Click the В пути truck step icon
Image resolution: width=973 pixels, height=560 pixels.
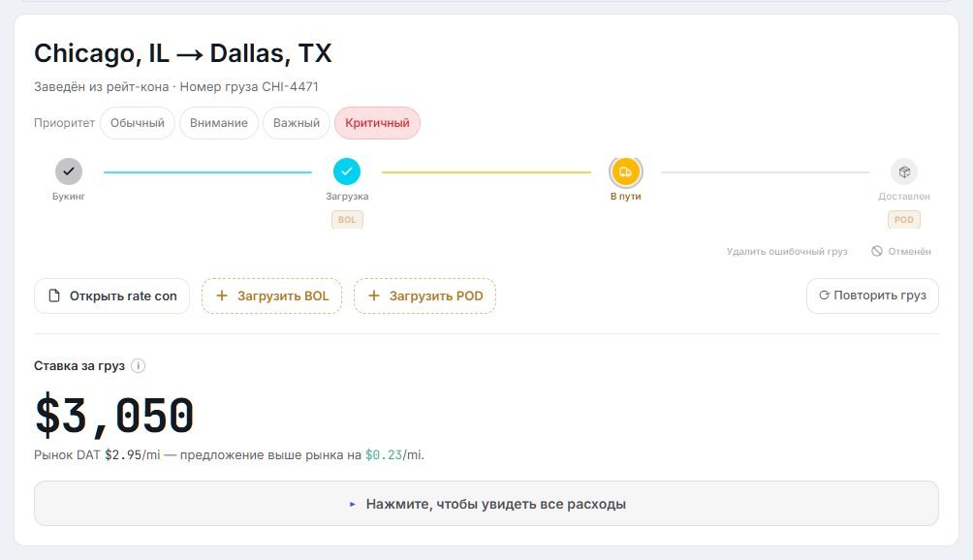625,171
